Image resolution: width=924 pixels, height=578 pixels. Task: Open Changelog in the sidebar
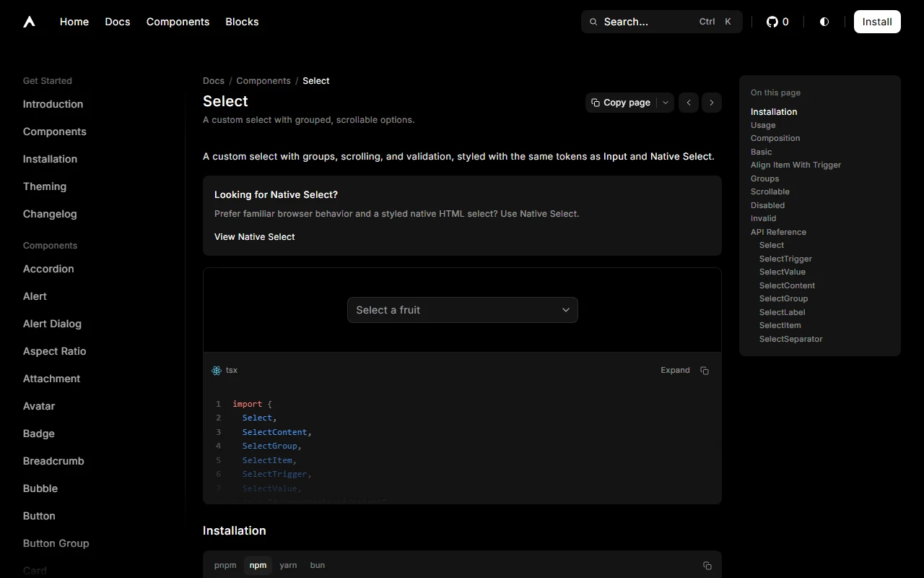50,214
